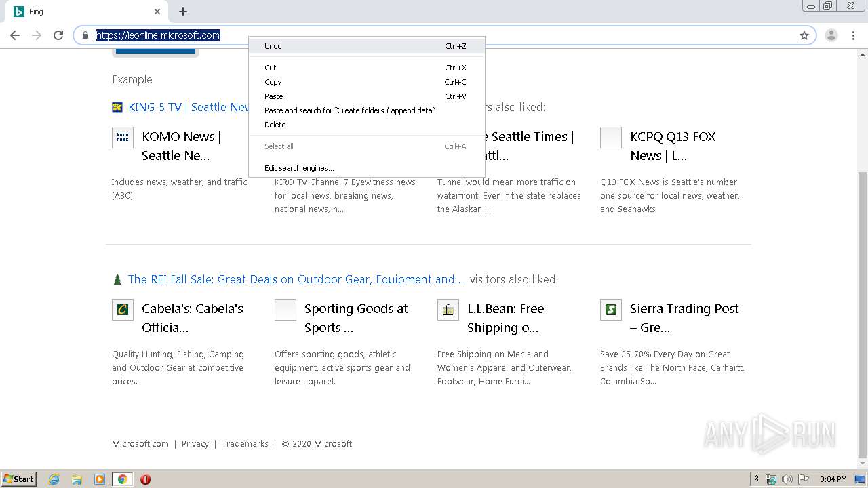Viewport: 868px width, 488px height.
Task: Open Cabela's Official link
Action: click(193, 318)
